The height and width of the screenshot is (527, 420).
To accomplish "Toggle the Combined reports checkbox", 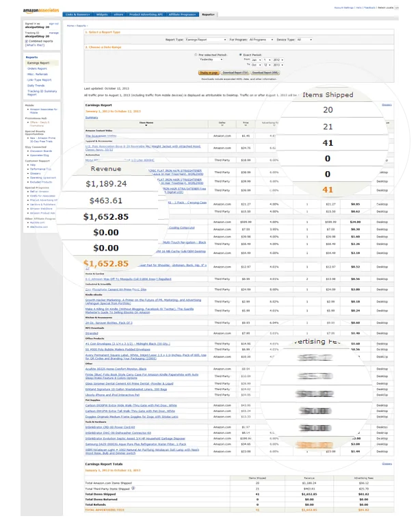I will coord(27,41).
